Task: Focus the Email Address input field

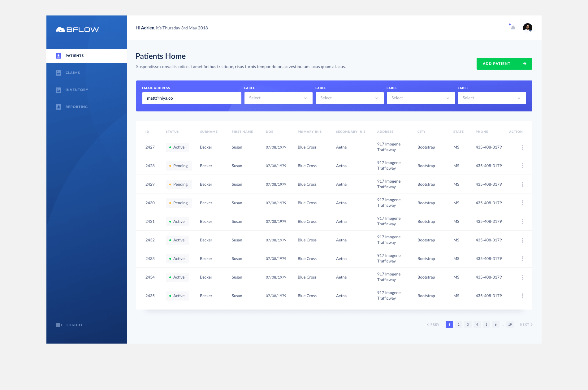Action: 192,98
